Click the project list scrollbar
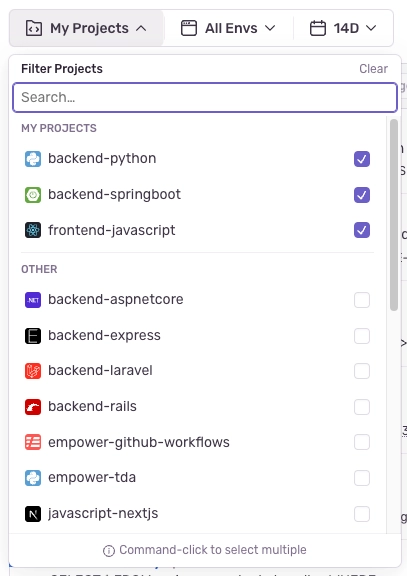The height and width of the screenshot is (576, 407). pyautogui.click(x=394, y=215)
